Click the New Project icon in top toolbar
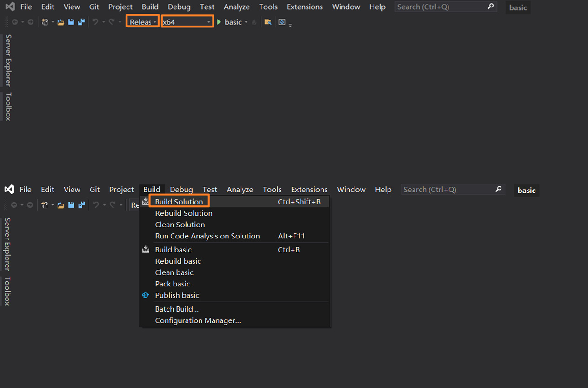Image resolution: width=588 pixels, height=388 pixels. point(45,22)
